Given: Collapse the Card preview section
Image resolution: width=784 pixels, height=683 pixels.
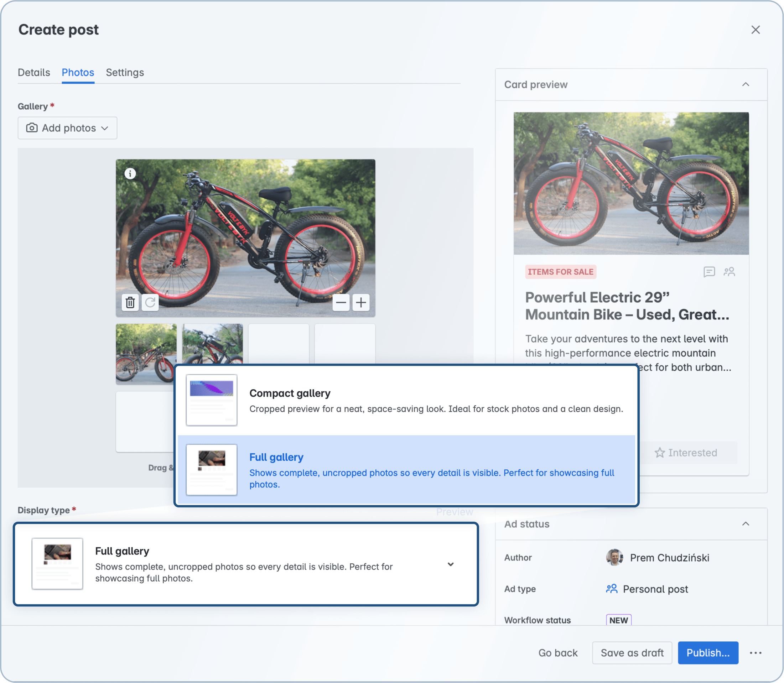Looking at the screenshot, I should [x=746, y=85].
